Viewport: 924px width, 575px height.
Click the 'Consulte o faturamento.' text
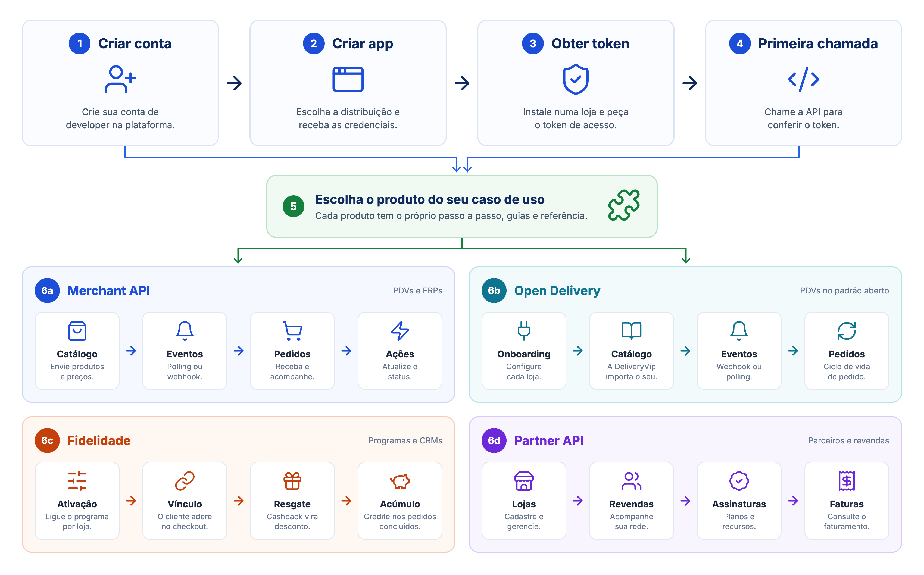coord(847,521)
